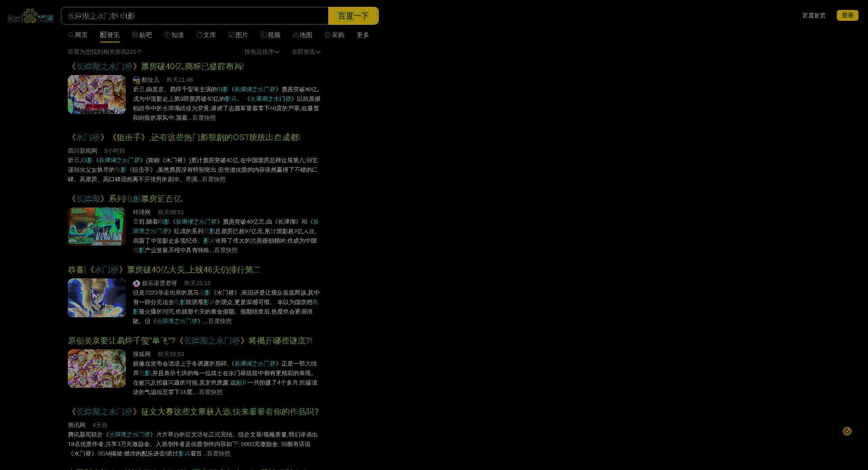Viewport: 868px width, 470px height.
Task: Open the 文库 tab
Action: [x=206, y=35]
